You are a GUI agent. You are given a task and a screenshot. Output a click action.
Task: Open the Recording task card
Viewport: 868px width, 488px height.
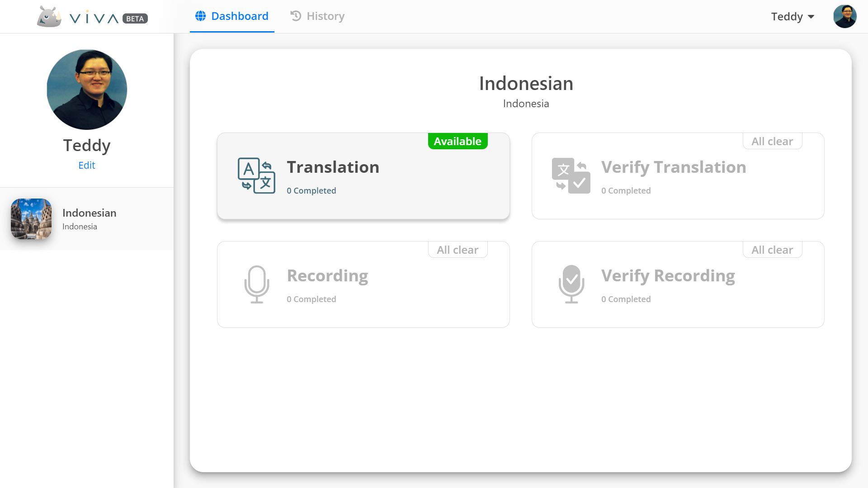pyautogui.click(x=363, y=284)
